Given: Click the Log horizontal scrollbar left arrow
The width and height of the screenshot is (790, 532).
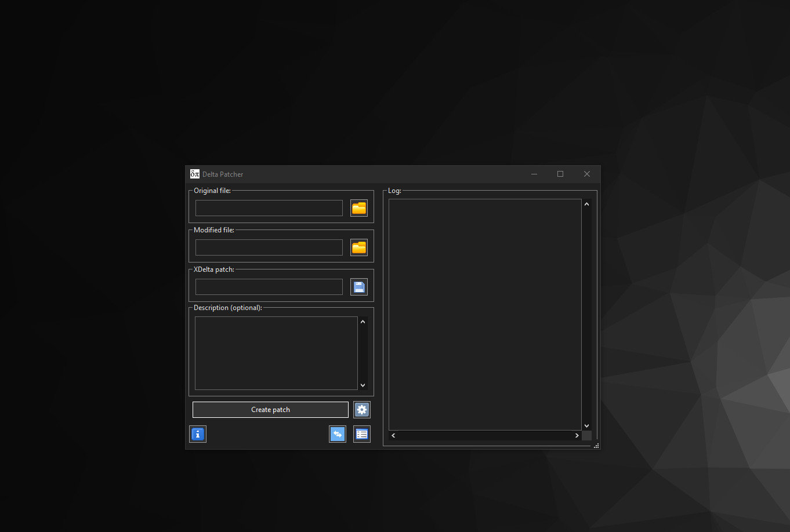Looking at the screenshot, I should click(393, 435).
